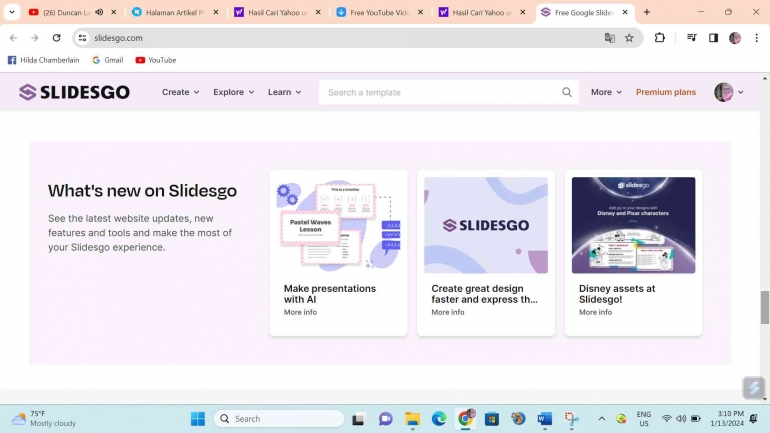Open Google Chrome in the taskbar
770x433 pixels.
(466, 419)
